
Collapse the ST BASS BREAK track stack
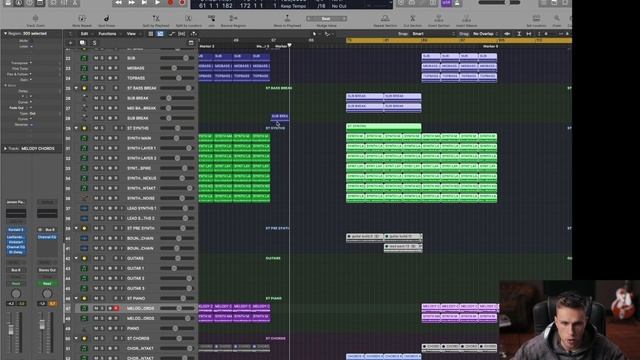76,88
